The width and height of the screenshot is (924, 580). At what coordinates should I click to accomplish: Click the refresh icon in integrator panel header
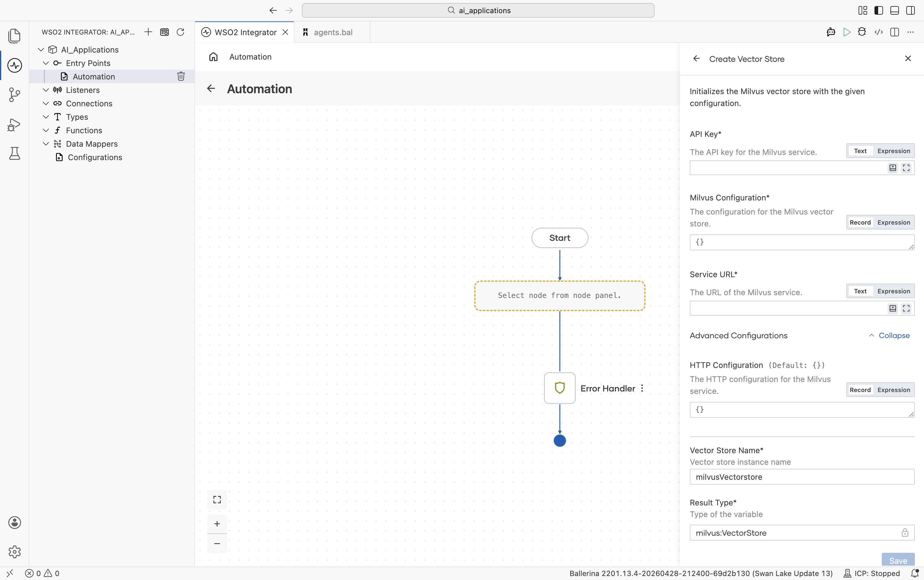point(180,32)
